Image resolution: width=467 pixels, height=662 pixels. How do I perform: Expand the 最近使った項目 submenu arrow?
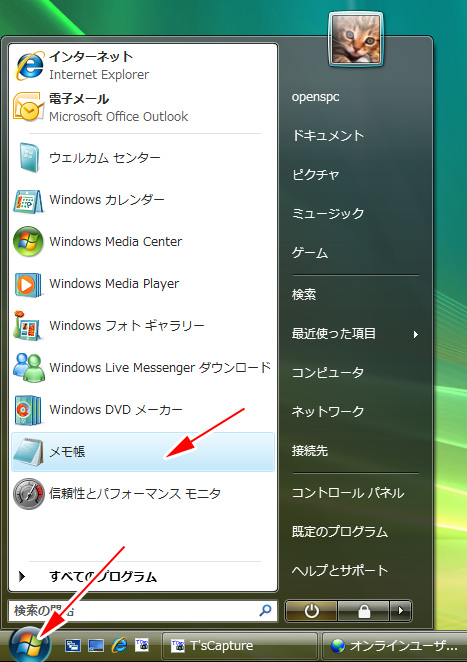416,334
